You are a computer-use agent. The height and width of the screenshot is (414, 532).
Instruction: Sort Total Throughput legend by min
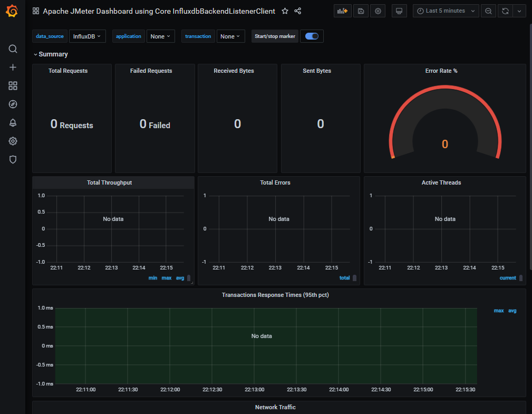tap(153, 278)
